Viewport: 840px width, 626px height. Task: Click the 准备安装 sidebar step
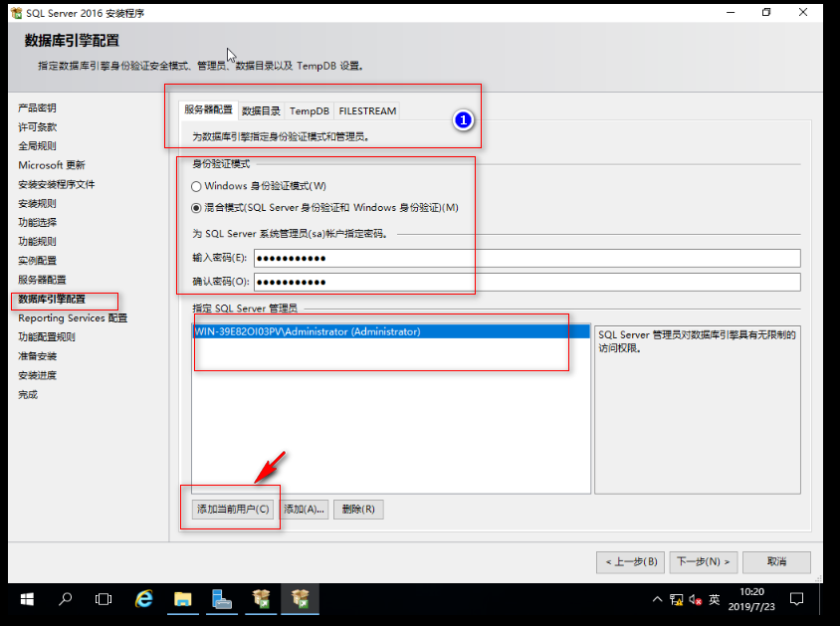point(37,356)
